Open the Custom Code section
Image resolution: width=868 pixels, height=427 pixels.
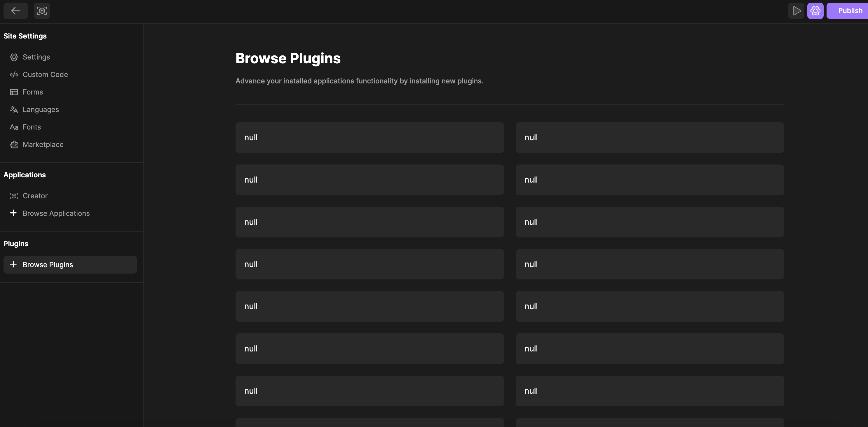pos(70,75)
